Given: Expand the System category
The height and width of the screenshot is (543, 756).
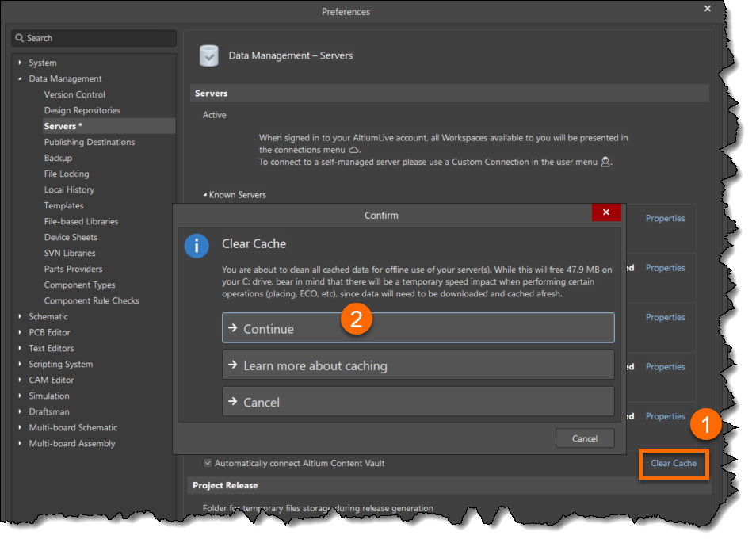Looking at the screenshot, I should point(19,63).
